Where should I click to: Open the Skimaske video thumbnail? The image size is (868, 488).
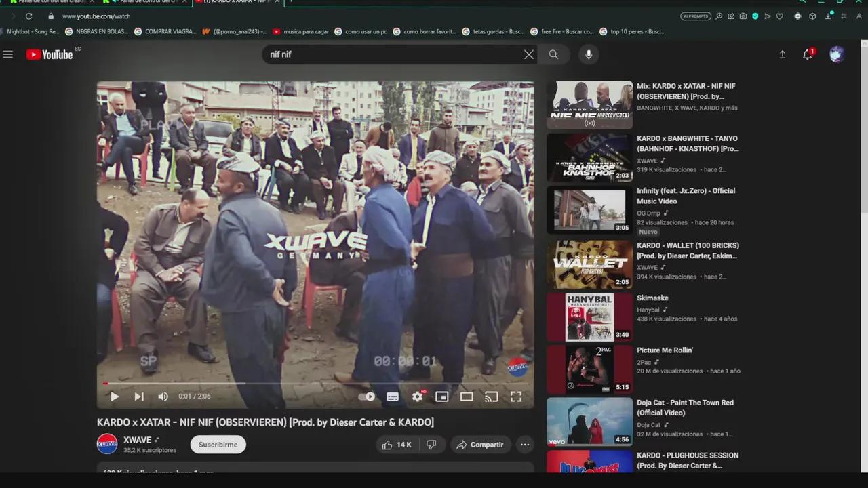click(x=589, y=317)
